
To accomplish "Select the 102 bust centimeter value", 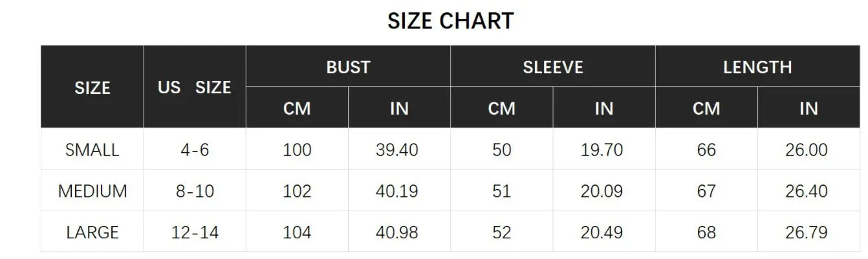I will (297, 191).
